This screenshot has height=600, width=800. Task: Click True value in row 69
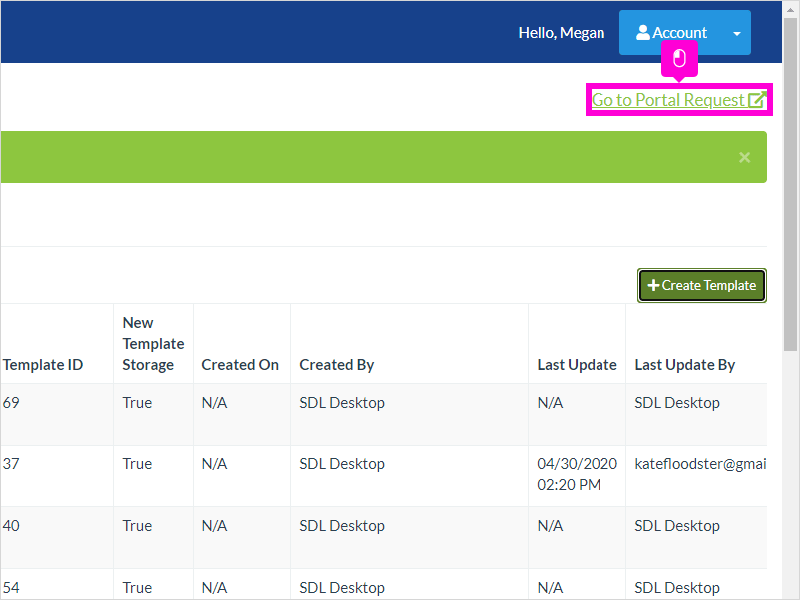point(137,403)
